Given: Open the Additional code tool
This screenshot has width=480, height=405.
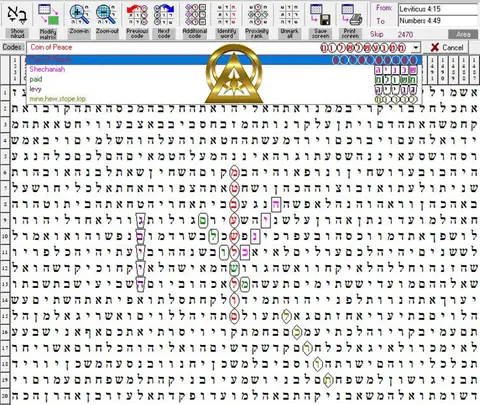Looking at the screenshot, I should pos(195,14).
